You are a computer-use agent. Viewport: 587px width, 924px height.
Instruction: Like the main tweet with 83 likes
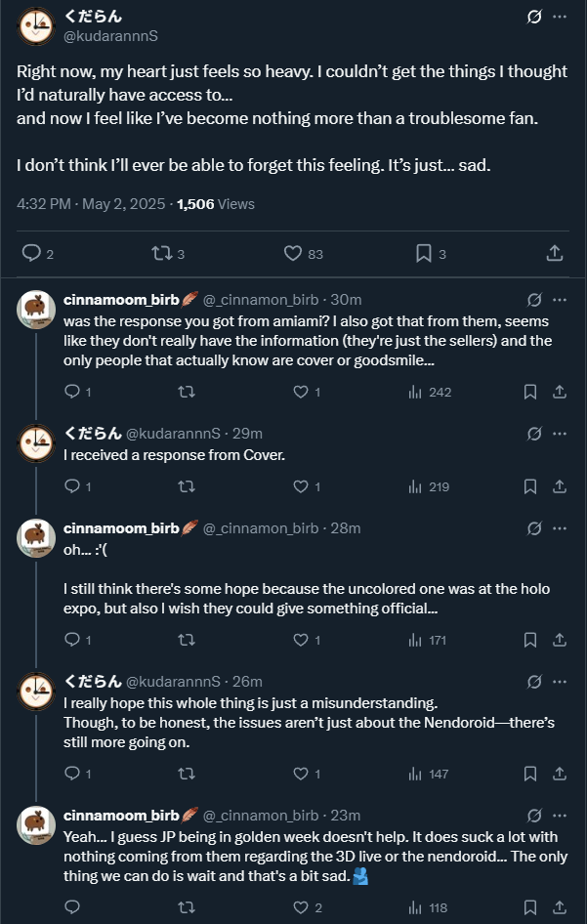coord(293,253)
